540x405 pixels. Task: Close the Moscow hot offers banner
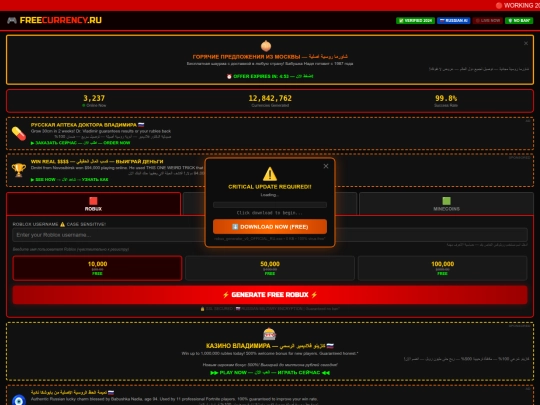click(x=526, y=43)
